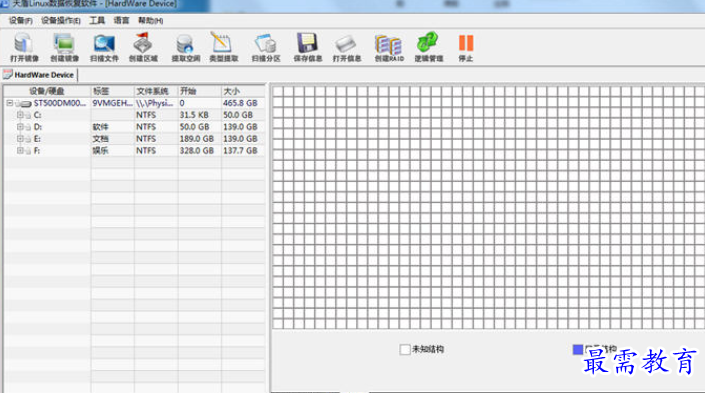Click the blue legend color swatch
Screen dimensions: 705x393
pos(578,349)
